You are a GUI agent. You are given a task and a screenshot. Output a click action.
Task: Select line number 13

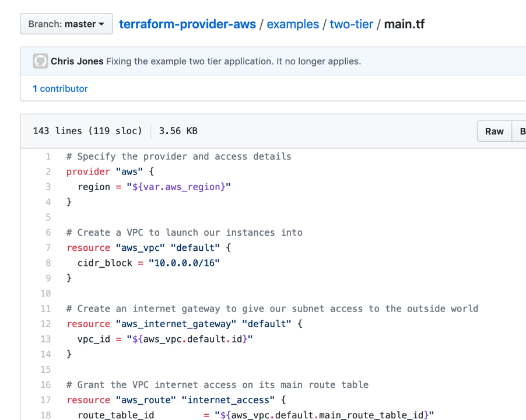pos(45,339)
